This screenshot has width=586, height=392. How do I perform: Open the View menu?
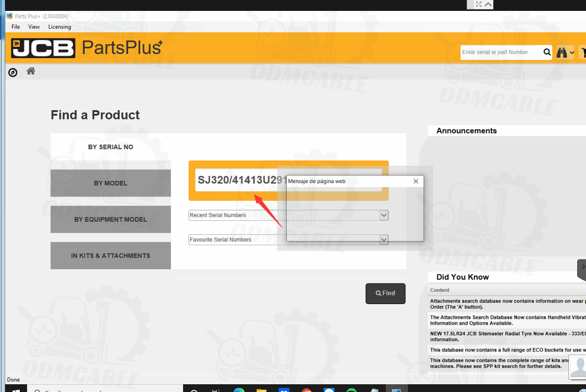point(34,27)
